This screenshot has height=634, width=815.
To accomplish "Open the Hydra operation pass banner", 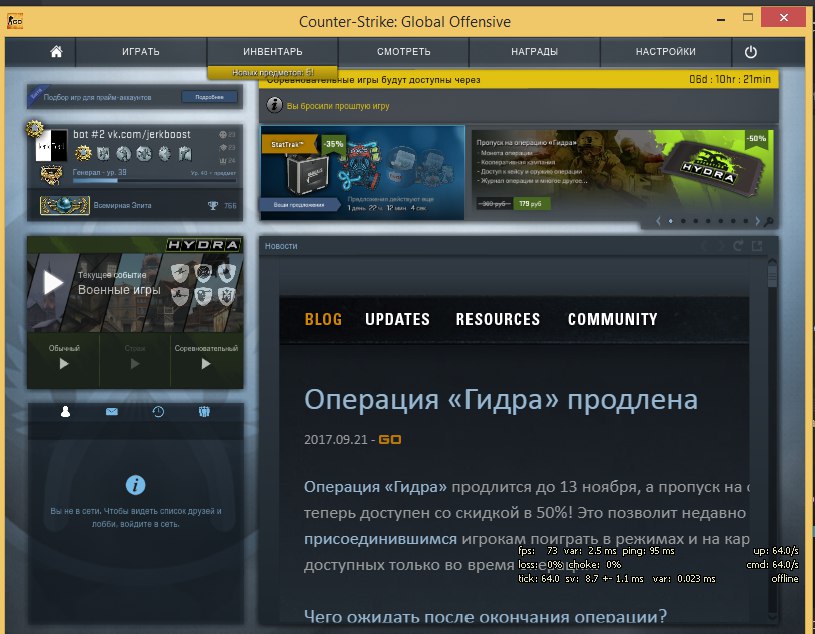I will 622,172.
